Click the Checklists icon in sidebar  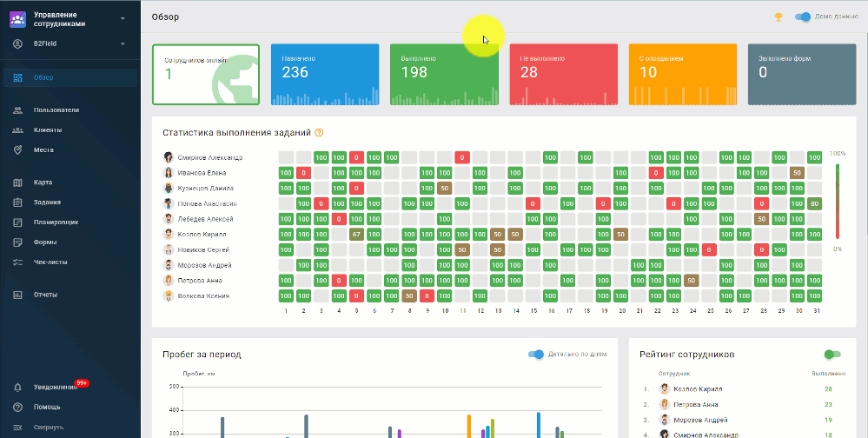pyautogui.click(x=17, y=262)
